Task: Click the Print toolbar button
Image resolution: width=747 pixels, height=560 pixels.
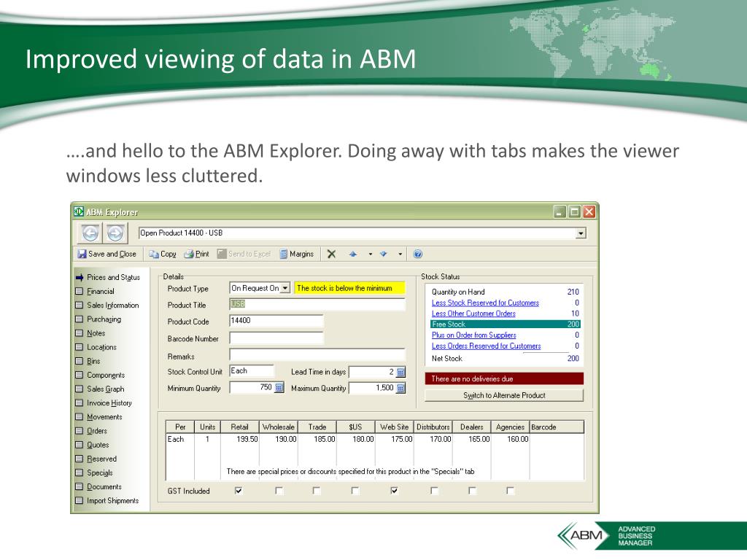Action: (197, 254)
